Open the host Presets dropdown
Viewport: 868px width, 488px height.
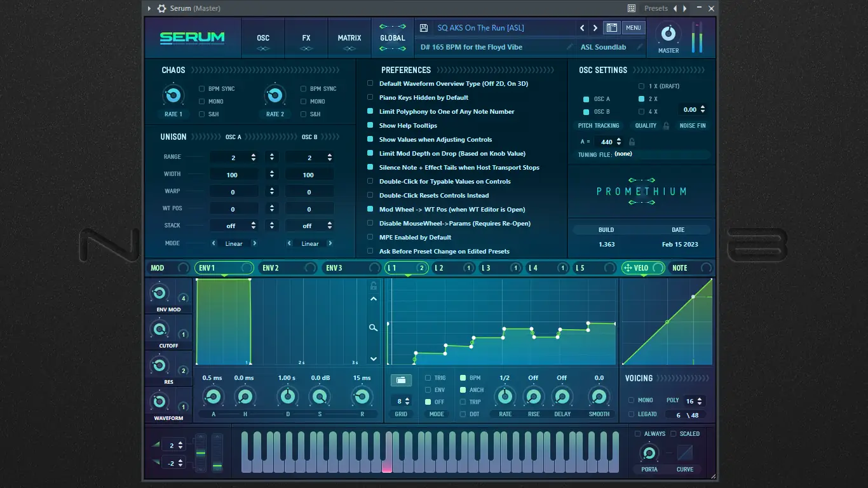(x=656, y=8)
